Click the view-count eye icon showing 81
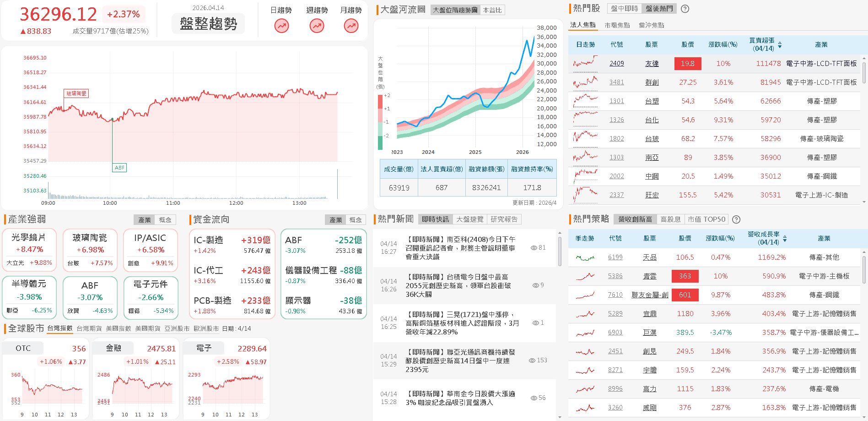This screenshot has height=421, width=868. [x=534, y=248]
